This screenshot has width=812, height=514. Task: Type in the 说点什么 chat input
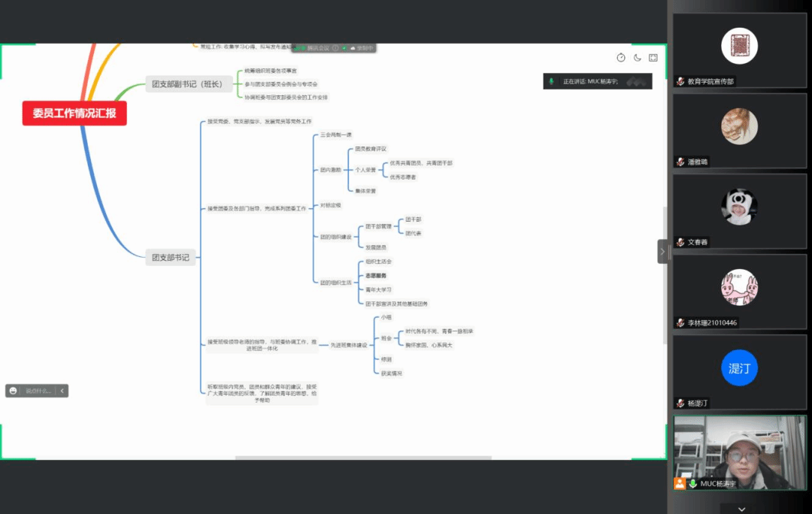click(38, 391)
